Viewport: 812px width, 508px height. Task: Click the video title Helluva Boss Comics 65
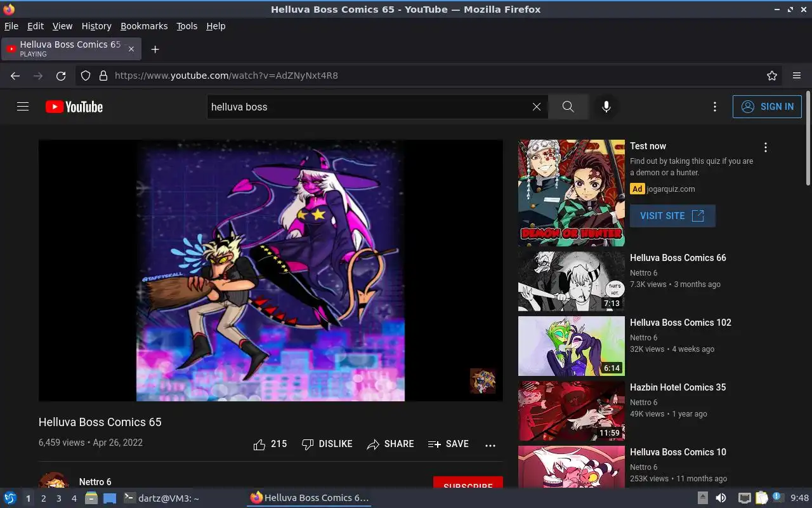coord(100,422)
